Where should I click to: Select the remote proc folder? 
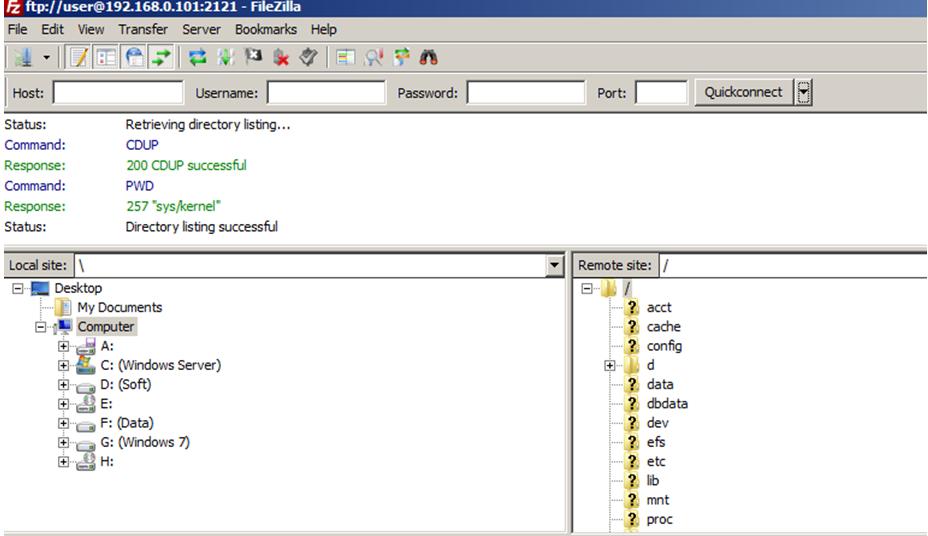click(659, 519)
